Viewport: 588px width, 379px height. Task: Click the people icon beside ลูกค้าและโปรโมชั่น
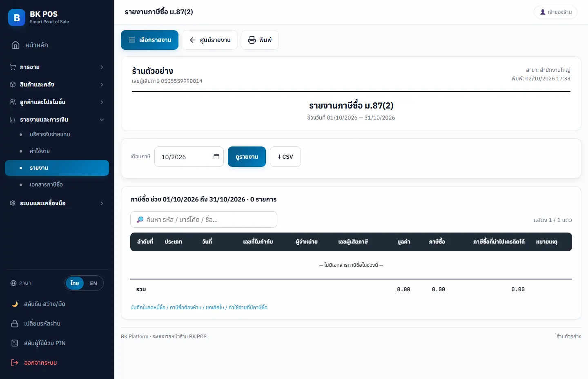point(13,102)
